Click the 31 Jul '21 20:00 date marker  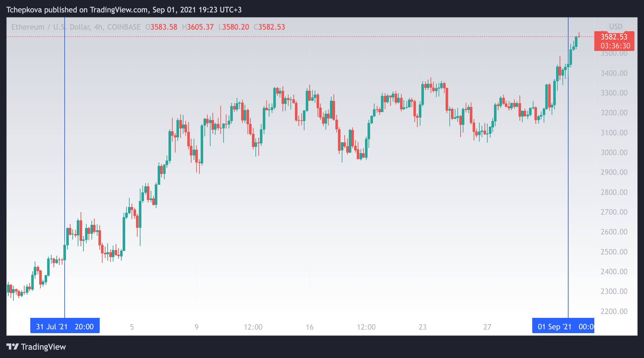[65, 326]
